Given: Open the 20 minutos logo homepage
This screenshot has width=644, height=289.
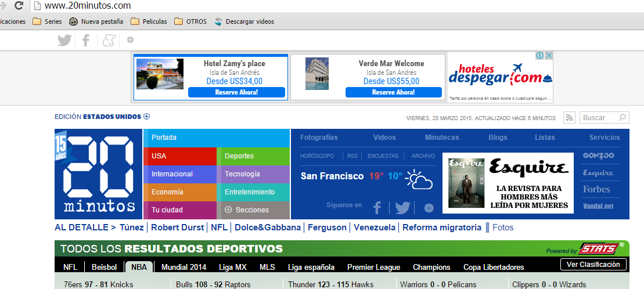Looking at the screenshot, I should tap(99, 173).
